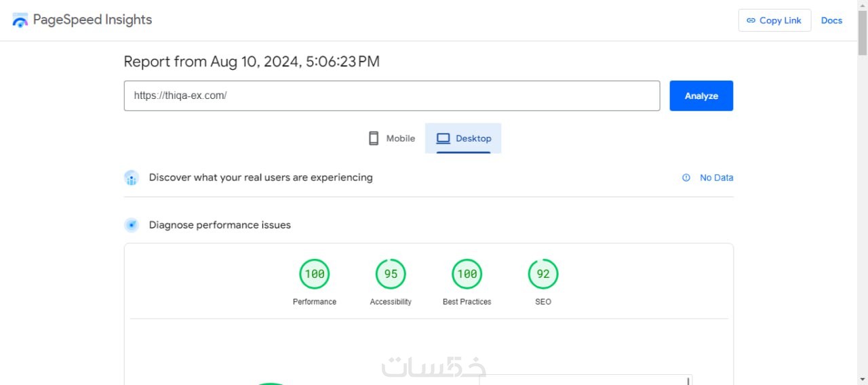The height and width of the screenshot is (385, 868).
Task: Click the Accessibility score gauge showing 95
Action: pyautogui.click(x=391, y=274)
